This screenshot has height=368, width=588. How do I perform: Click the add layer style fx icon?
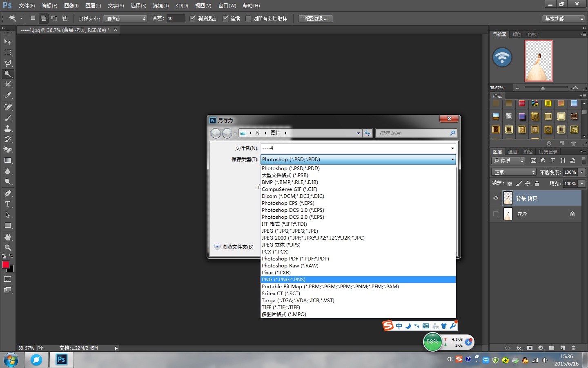click(x=519, y=348)
